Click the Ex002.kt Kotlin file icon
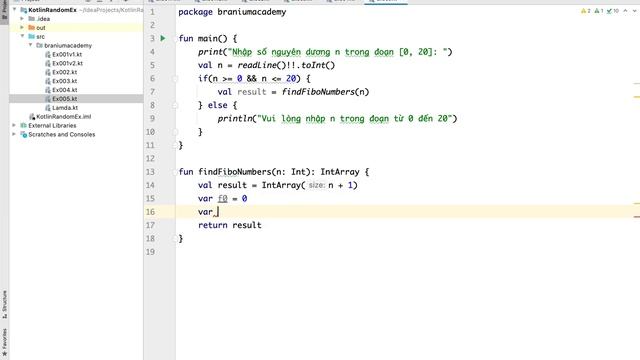This screenshot has height=360, width=640. pos(48,72)
